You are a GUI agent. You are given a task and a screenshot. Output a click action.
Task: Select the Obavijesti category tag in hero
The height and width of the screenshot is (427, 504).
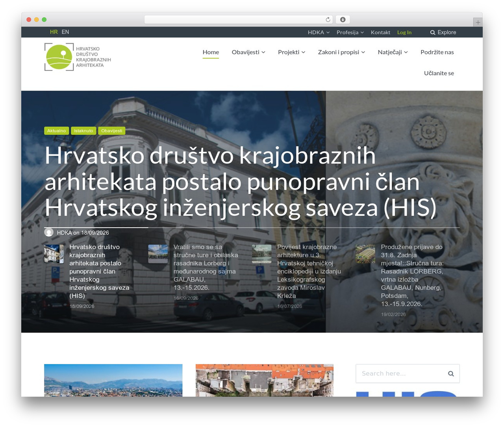coord(112,131)
